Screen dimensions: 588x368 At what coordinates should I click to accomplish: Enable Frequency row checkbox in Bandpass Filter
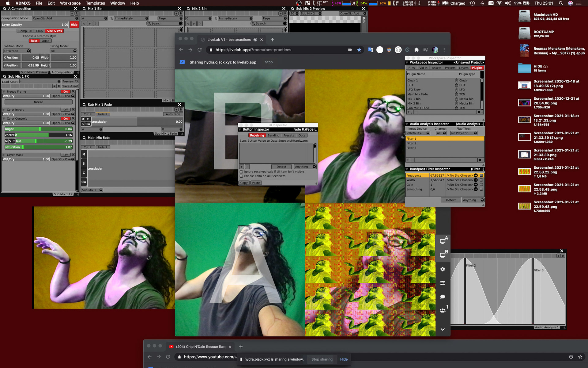(481, 175)
